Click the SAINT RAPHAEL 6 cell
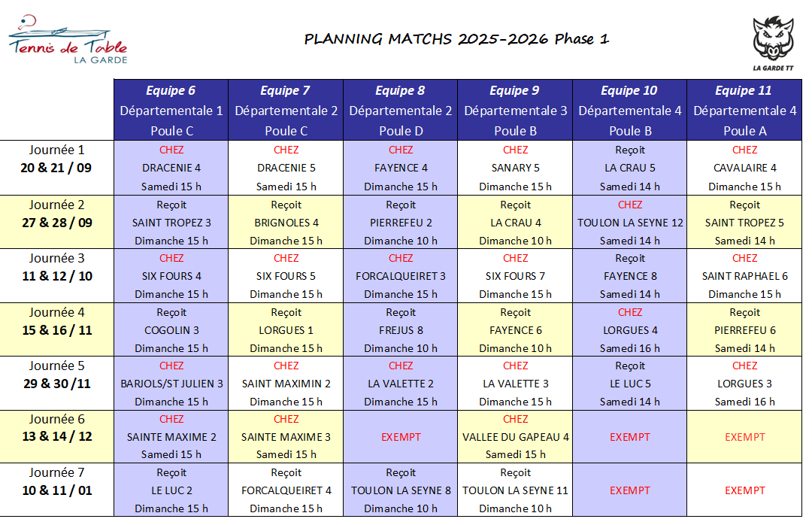The width and height of the screenshot is (812, 525). [x=744, y=276]
